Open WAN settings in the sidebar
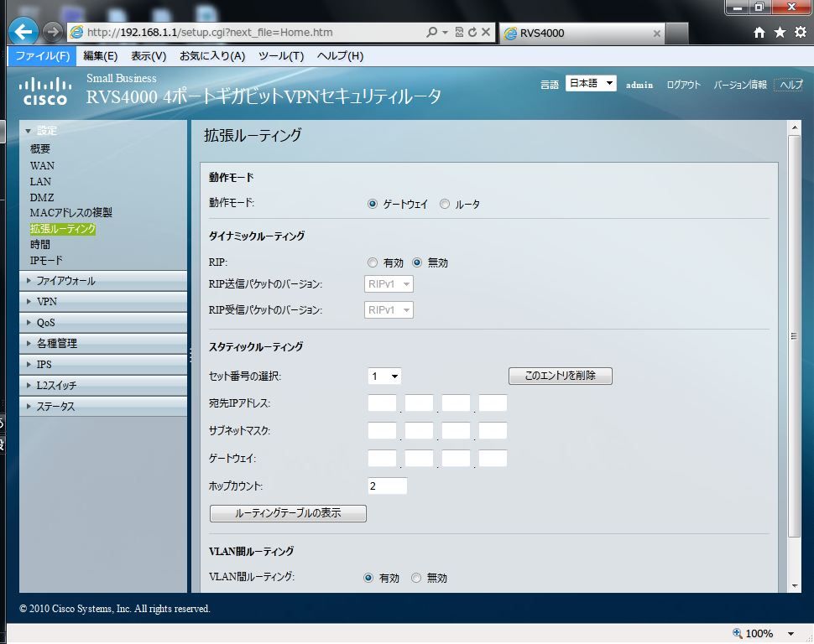The image size is (814, 644). coord(42,165)
